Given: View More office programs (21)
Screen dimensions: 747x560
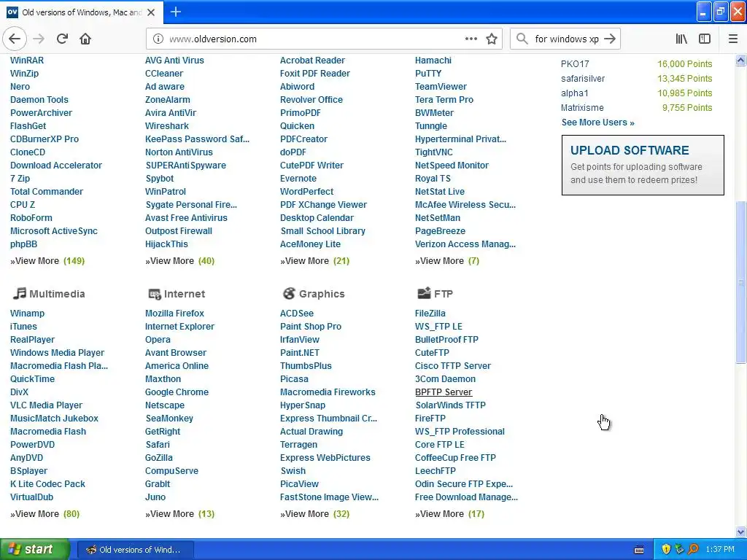Looking at the screenshot, I should pos(314,261).
